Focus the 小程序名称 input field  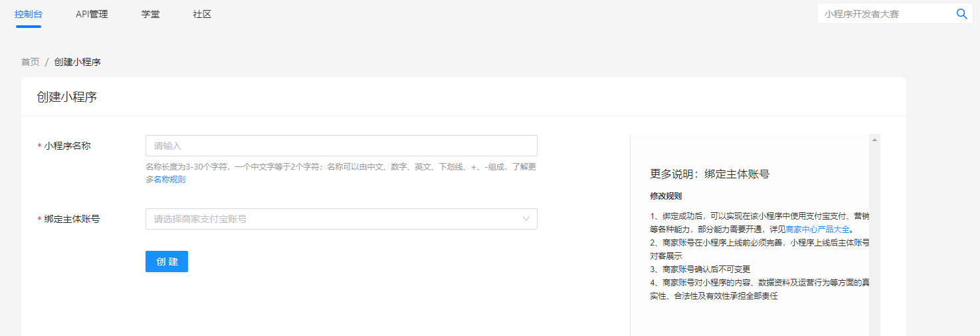tap(341, 146)
